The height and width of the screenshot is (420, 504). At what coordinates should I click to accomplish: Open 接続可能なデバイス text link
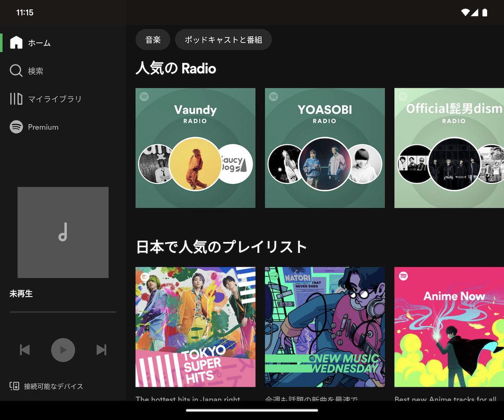click(x=53, y=386)
